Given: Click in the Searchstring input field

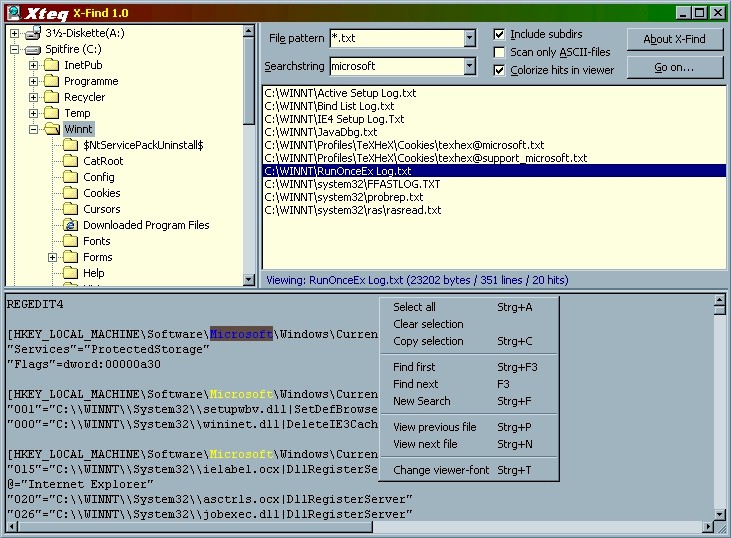Looking at the screenshot, I should pyautogui.click(x=397, y=66).
